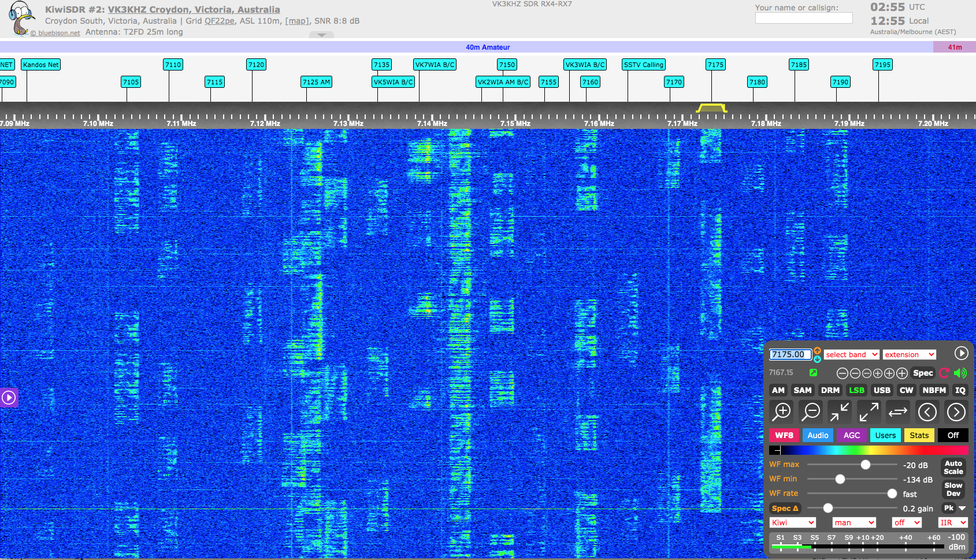The image size is (976, 560).
Task: Mute audio using the green speaker icon
Action: 960,373
